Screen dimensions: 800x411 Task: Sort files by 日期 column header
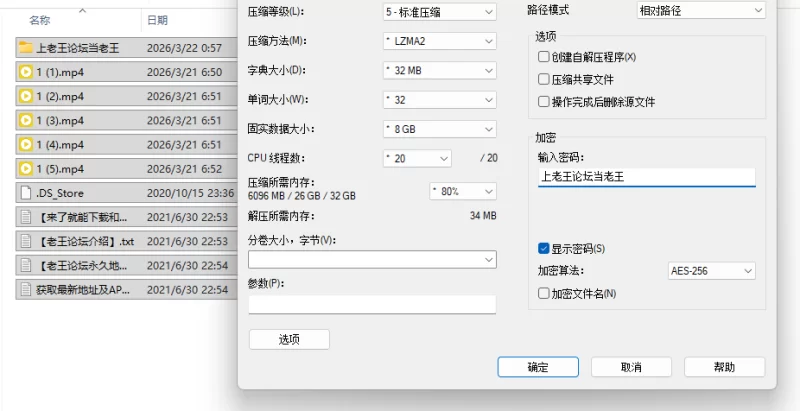coord(157,20)
